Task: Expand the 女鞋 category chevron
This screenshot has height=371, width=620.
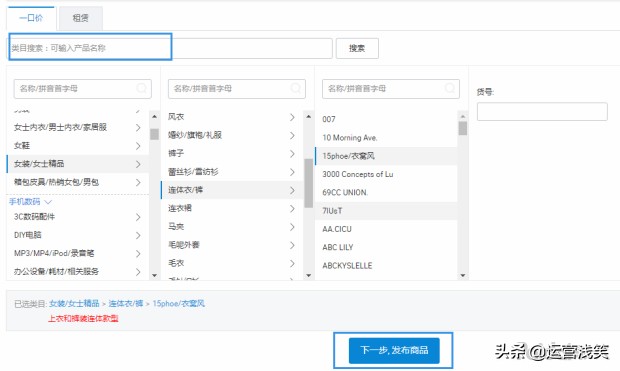Action: [x=138, y=146]
